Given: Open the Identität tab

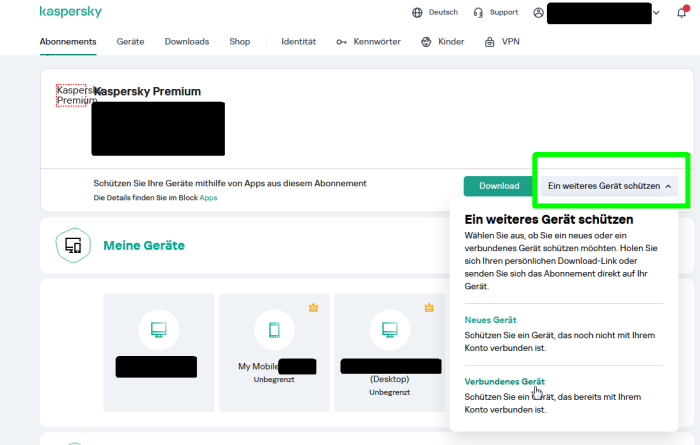Looking at the screenshot, I should [x=299, y=42].
